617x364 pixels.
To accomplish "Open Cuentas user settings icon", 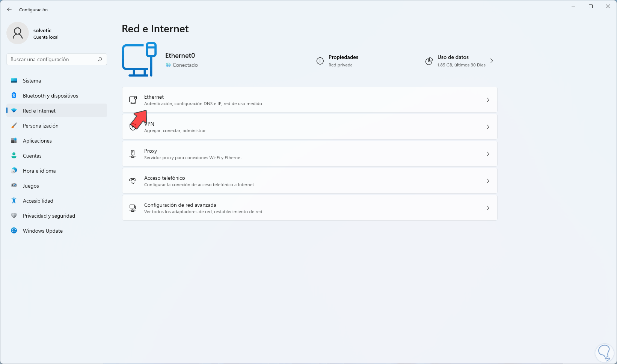I will click(14, 155).
